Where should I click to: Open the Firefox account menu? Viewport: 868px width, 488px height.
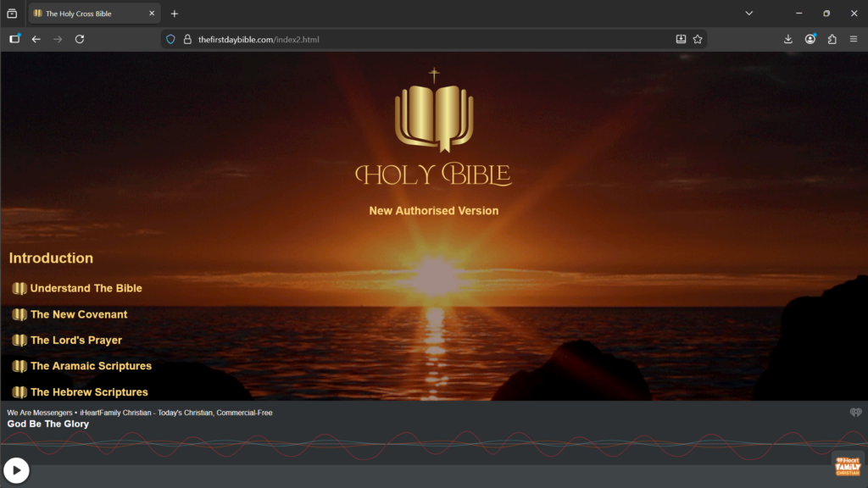(810, 39)
